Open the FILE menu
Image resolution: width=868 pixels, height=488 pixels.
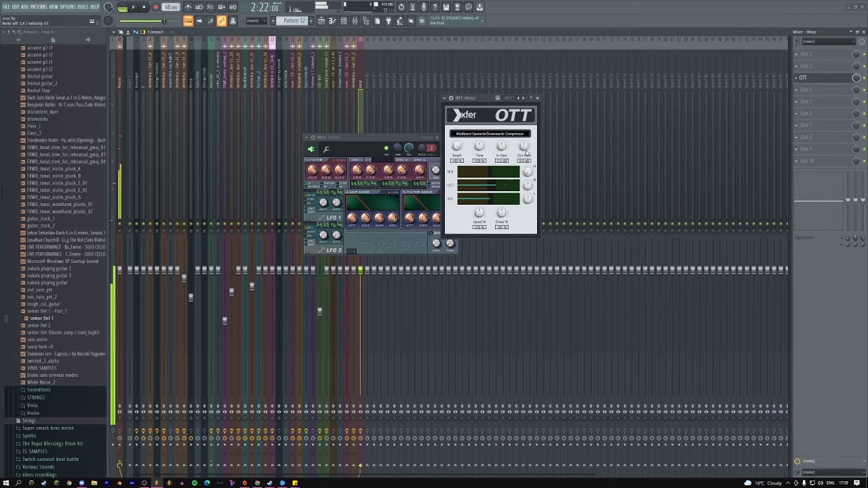point(6,7)
